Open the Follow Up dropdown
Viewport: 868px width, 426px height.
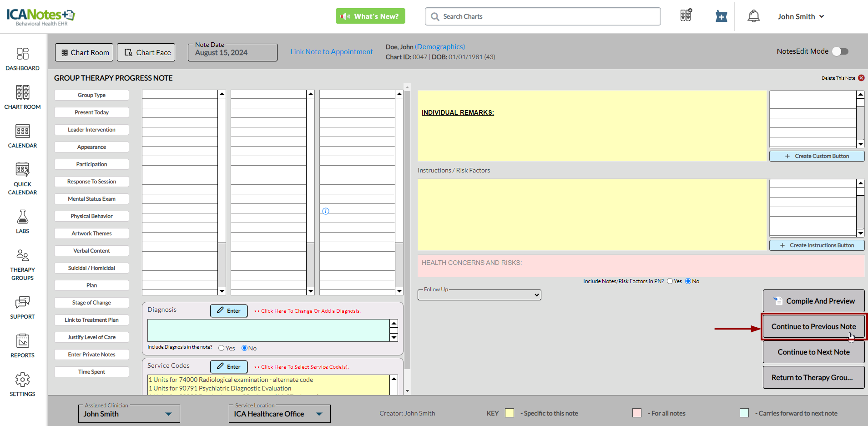[x=479, y=295]
